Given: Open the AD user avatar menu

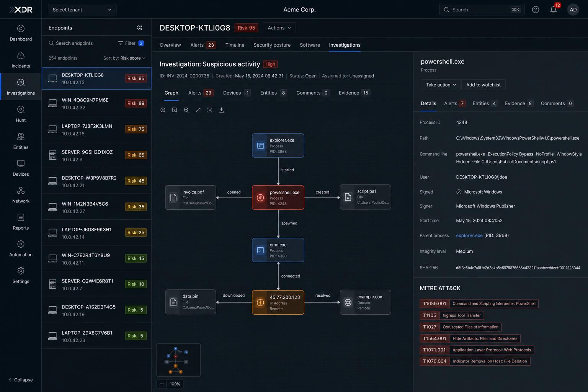Looking at the screenshot, I should [573, 10].
